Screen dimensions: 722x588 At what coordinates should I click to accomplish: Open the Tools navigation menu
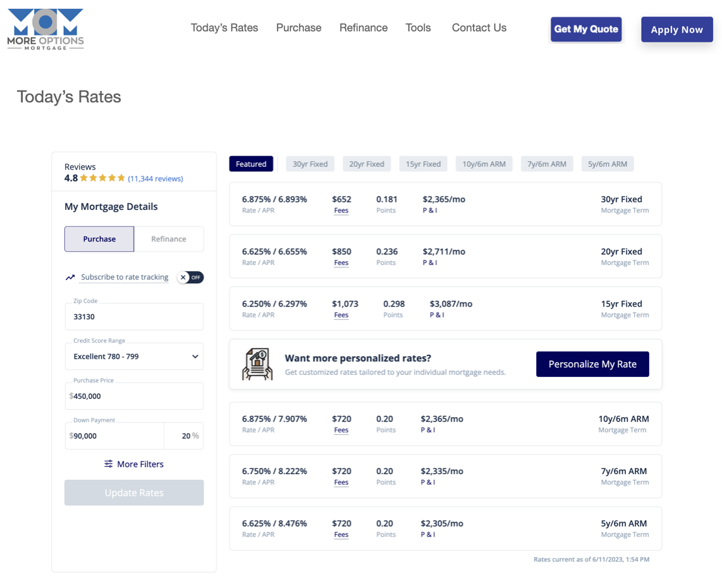pos(418,28)
